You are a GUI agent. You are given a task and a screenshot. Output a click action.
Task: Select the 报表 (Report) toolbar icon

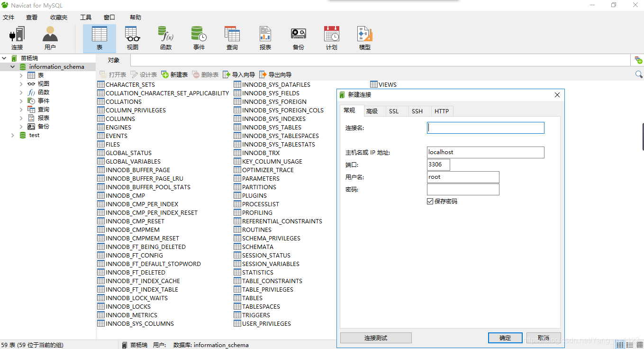click(265, 38)
